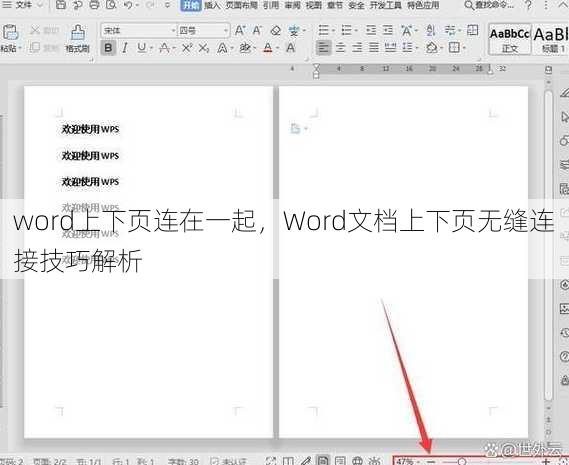Click the text effects outlined A icon
The height and width of the screenshot is (465, 569).
pyautogui.click(x=222, y=48)
